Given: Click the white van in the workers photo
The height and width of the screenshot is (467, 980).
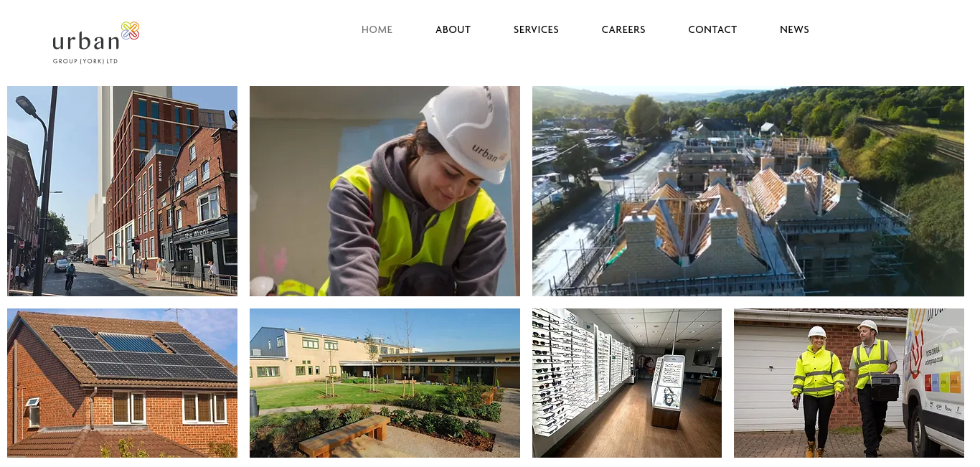Looking at the screenshot, I should click(933, 382).
